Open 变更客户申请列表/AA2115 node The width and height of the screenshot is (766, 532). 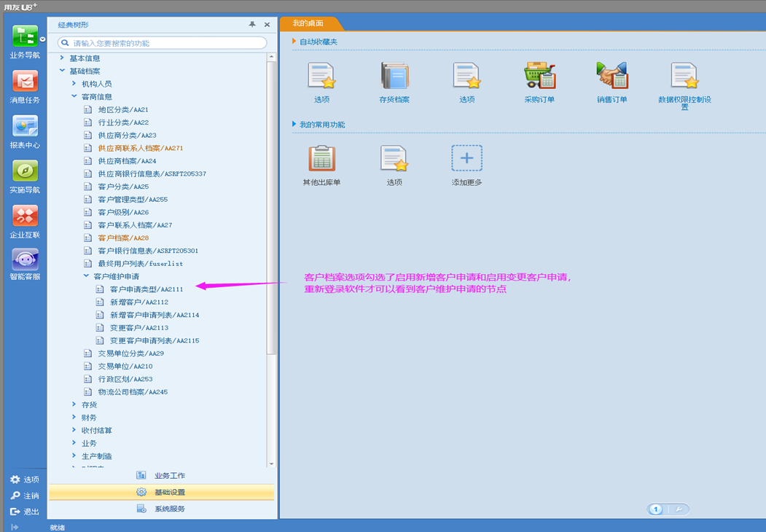point(155,340)
